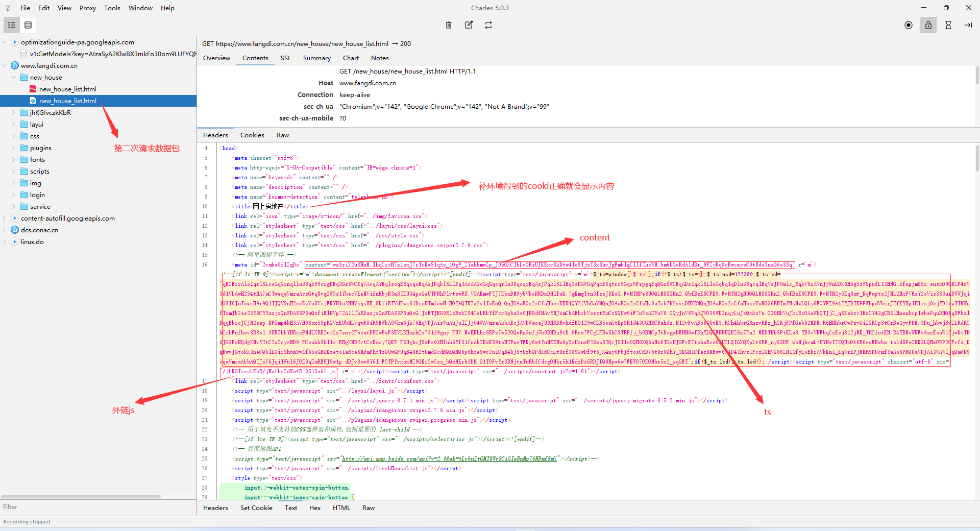The height and width of the screenshot is (531, 980).
Task: Switch to sequence view icon in toolbar
Action: (28, 25)
